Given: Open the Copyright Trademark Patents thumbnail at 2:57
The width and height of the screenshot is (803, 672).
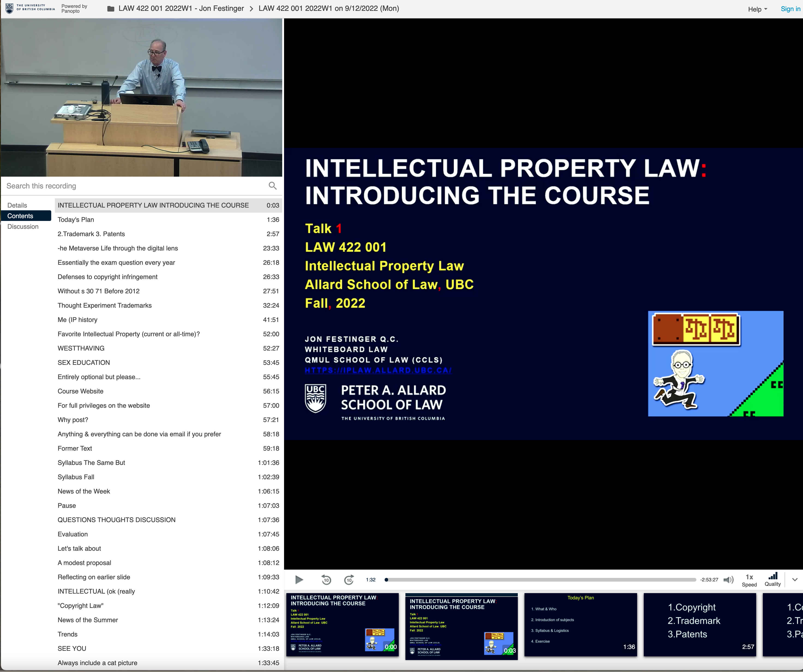Looking at the screenshot, I should coord(700,624).
